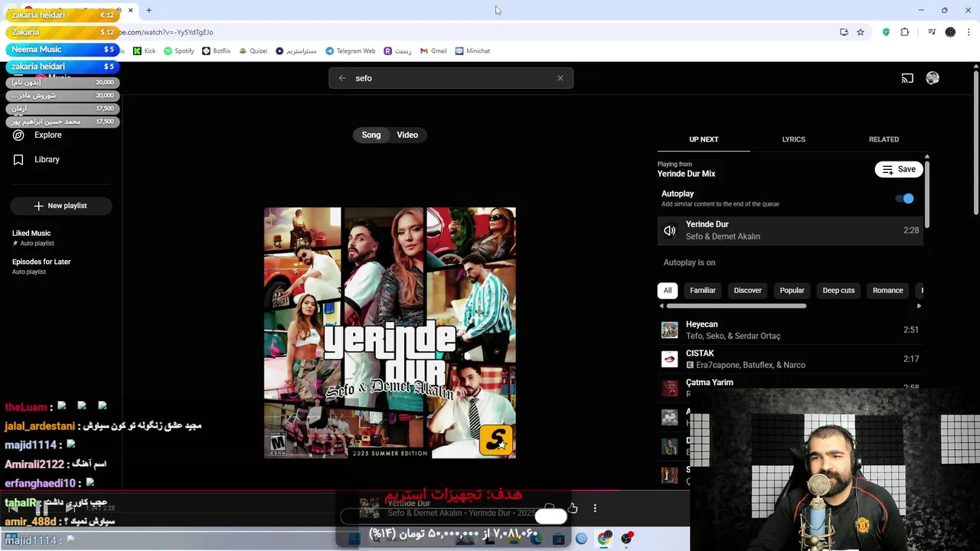The height and width of the screenshot is (551, 980).
Task: Bookmark this page with the star icon
Action: coord(861,32)
